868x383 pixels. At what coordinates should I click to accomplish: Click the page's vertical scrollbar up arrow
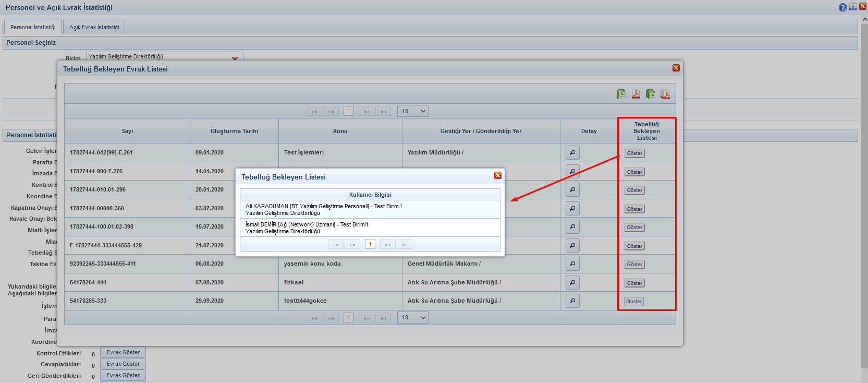pyautogui.click(x=864, y=19)
